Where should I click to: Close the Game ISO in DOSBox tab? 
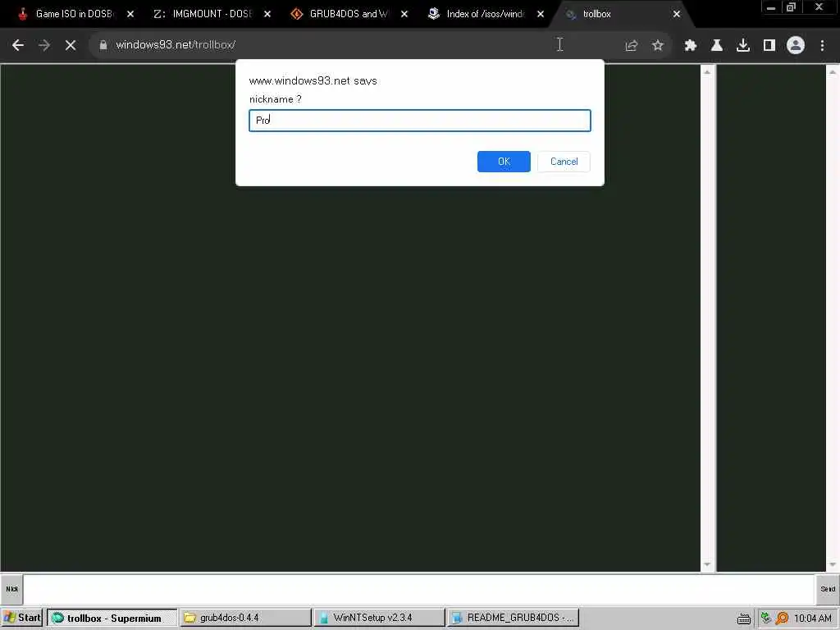[130, 14]
